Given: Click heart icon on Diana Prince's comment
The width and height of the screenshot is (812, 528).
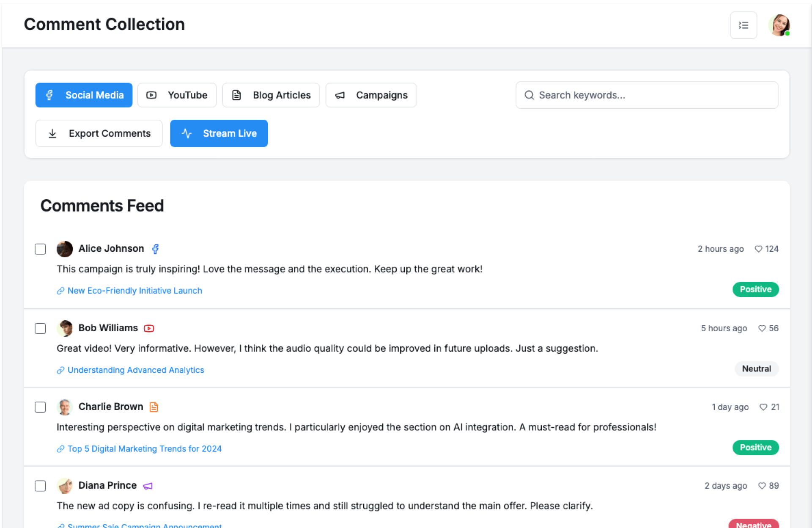Looking at the screenshot, I should click(x=762, y=486).
